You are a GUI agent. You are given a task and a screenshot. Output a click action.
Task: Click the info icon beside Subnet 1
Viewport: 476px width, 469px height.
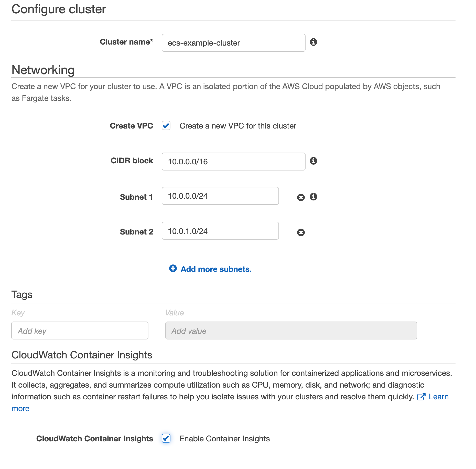click(x=313, y=197)
